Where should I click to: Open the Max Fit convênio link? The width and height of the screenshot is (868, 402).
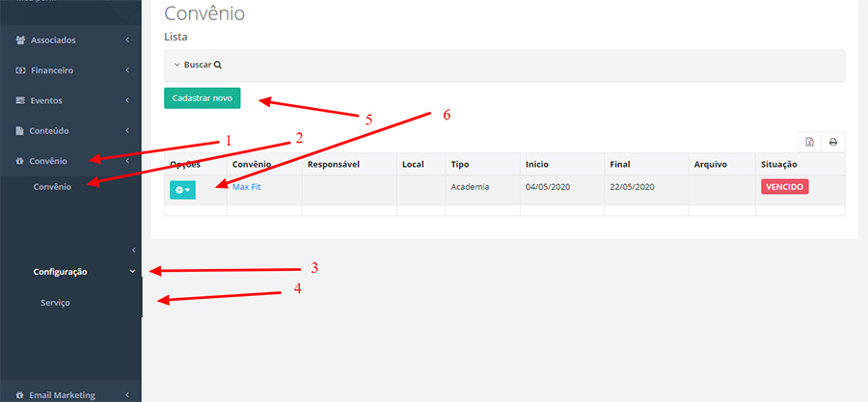246,187
